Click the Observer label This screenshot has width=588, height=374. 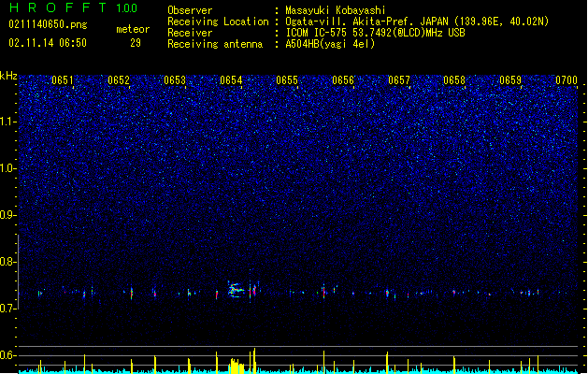[190, 10]
